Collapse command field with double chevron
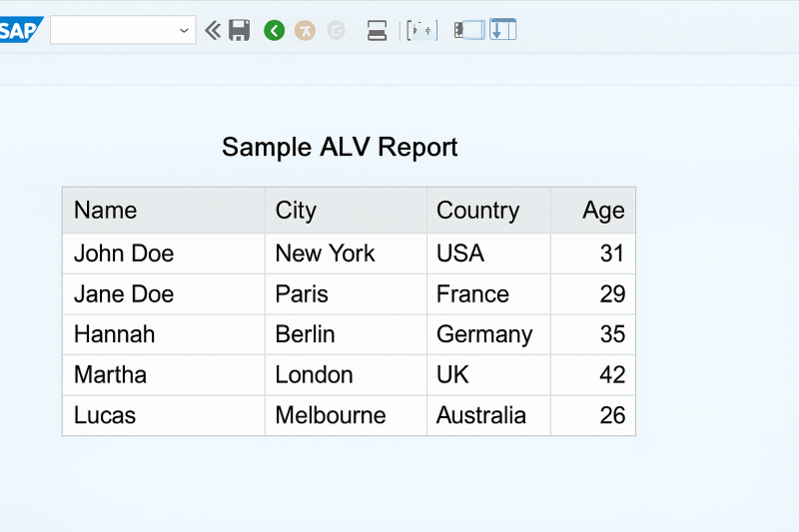799x532 pixels. 213,31
